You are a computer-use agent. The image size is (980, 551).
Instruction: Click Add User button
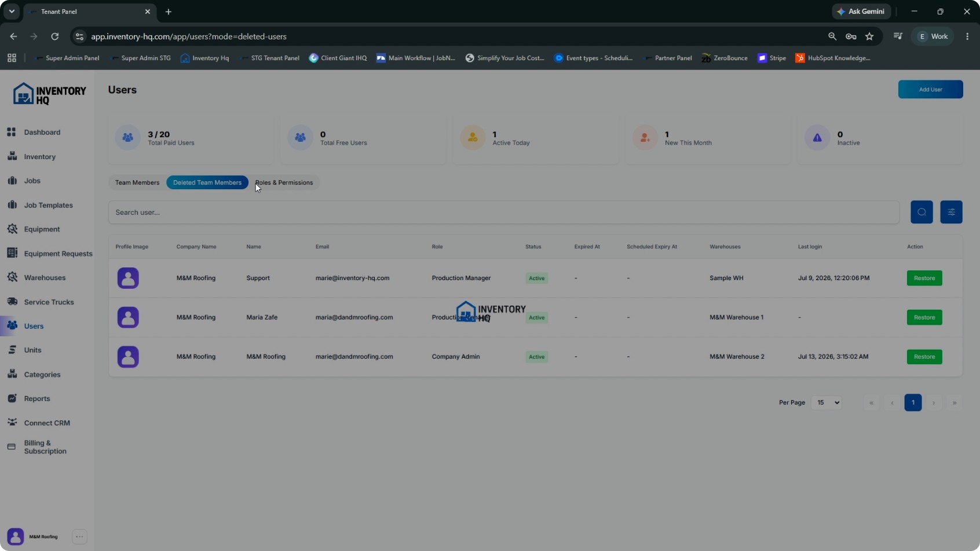pos(930,90)
